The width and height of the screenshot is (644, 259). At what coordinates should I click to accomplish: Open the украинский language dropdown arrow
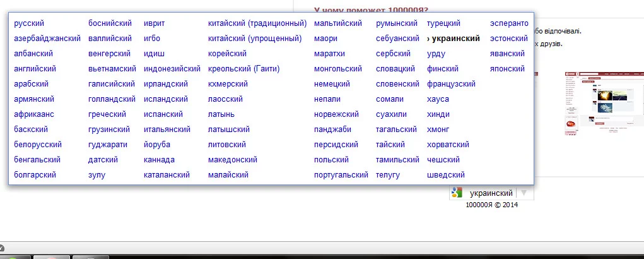click(x=524, y=193)
